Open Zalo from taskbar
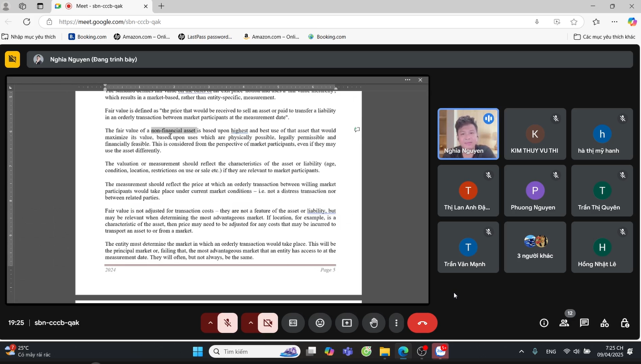Screen dimensions: 641x364 441,351
